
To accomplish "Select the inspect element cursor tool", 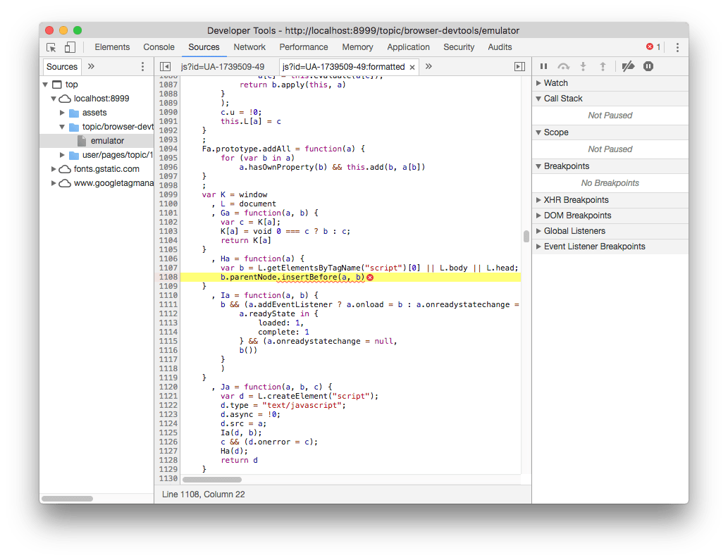I will click(x=51, y=46).
